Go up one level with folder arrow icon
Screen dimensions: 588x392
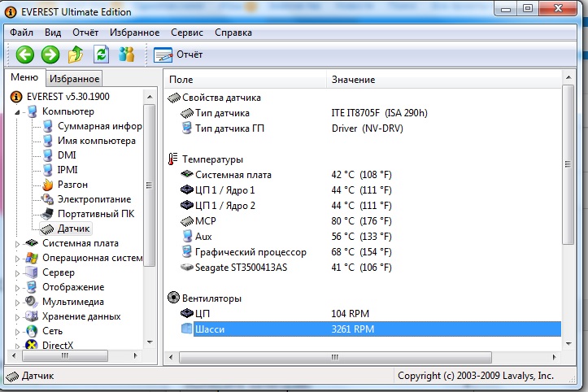coord(76,54)
